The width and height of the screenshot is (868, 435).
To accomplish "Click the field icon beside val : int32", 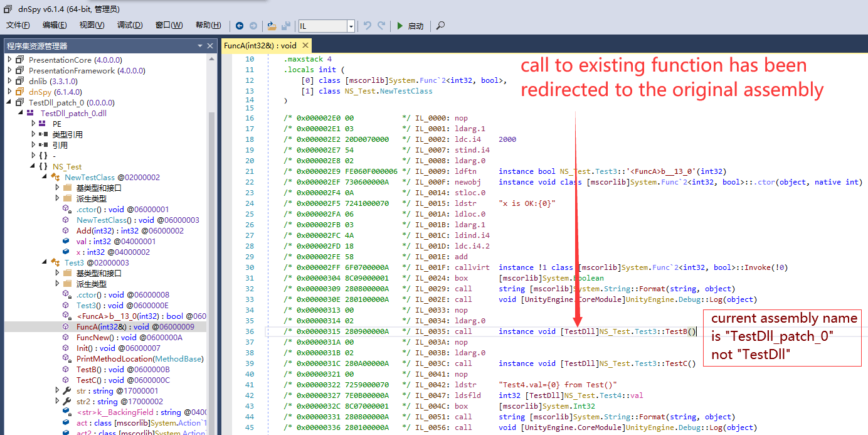I will [x=66, y=241].
